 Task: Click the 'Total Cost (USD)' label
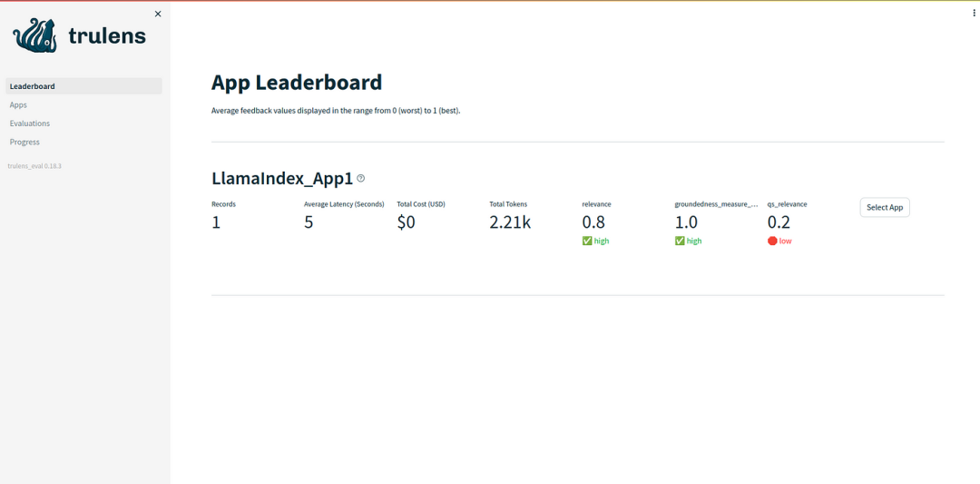421,203
